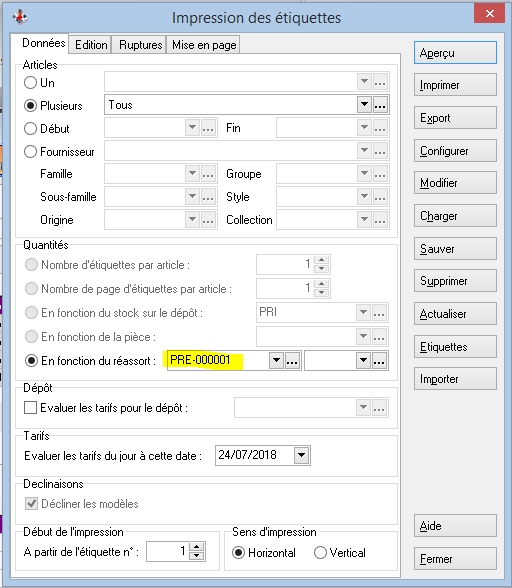Click the Etiquettes button
The width and height of the screenshot is (512, 588).
coord(455,346)
